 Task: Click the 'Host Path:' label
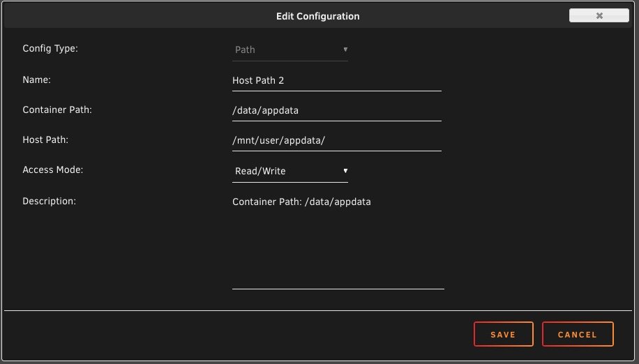click(45, 139)
